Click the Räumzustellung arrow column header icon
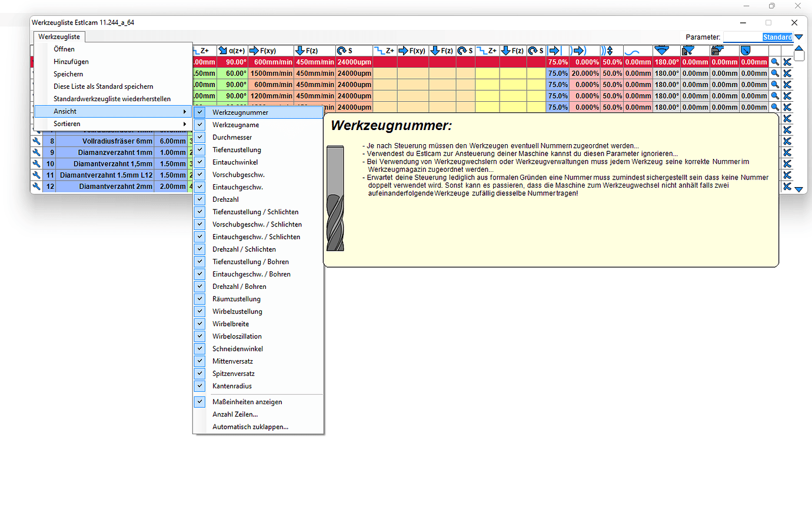This screenshot has height=506, width=812. [556, 51]
